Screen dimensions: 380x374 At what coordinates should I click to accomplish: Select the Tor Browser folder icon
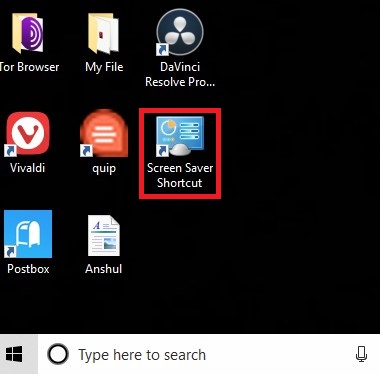click(28, 33)
